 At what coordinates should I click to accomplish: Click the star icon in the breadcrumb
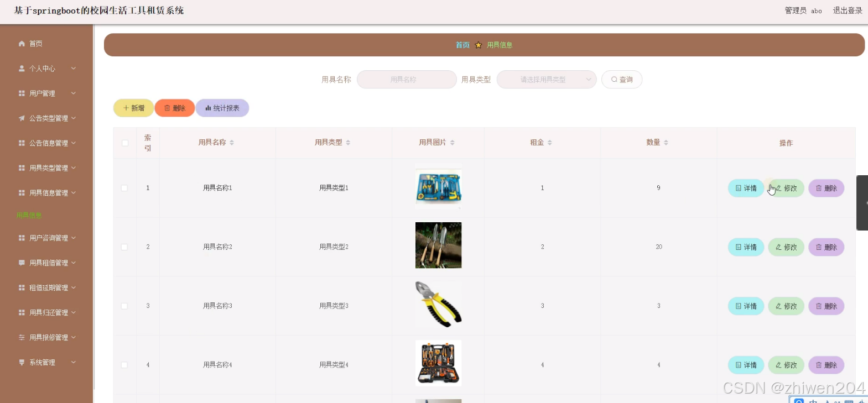[479, 45]
